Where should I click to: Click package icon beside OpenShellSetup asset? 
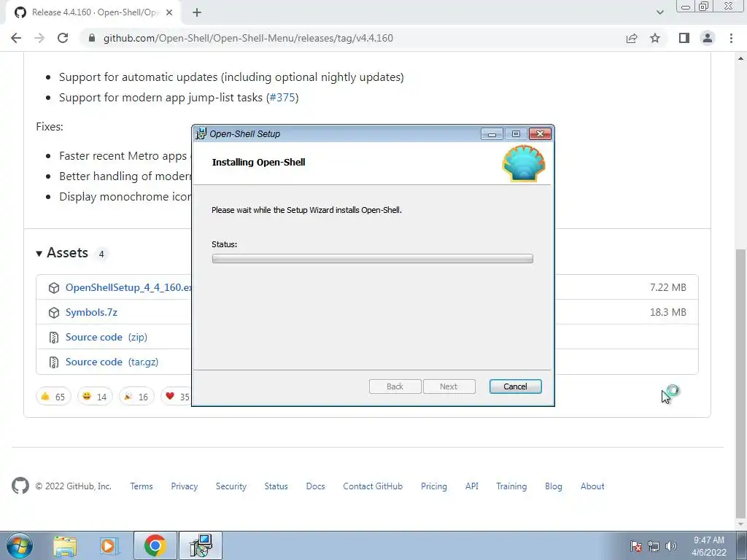[54, 288]
